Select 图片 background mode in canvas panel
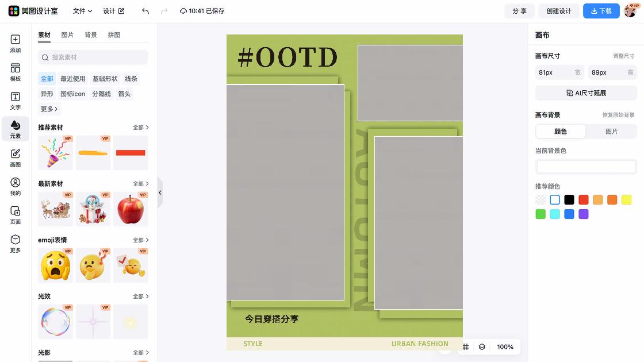The height and width of the screenshot is (362, 644). (611, 132)
